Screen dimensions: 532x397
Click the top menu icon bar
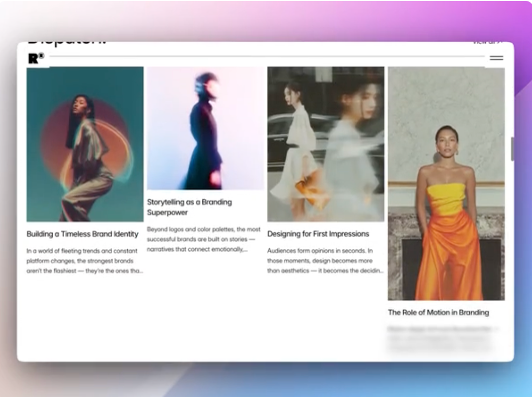pyautogui.click(x=497, y=57)
